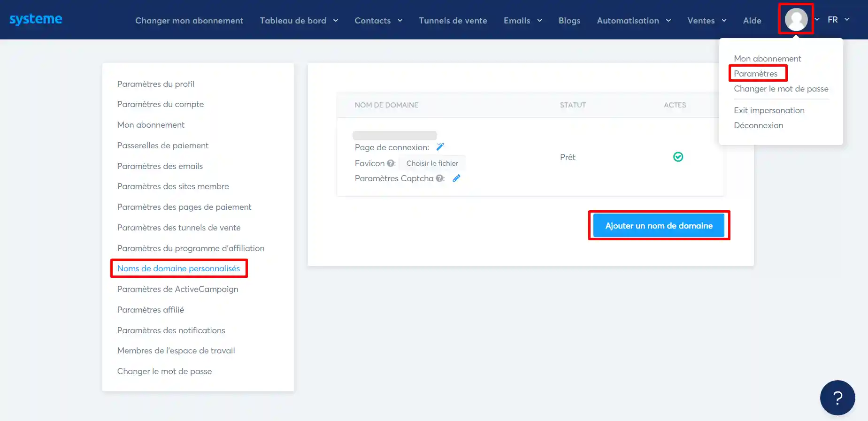Viewport: 868px width, 421px height.
Task: Select Noms de domaine personnalisés
Action: coord(178,268)
